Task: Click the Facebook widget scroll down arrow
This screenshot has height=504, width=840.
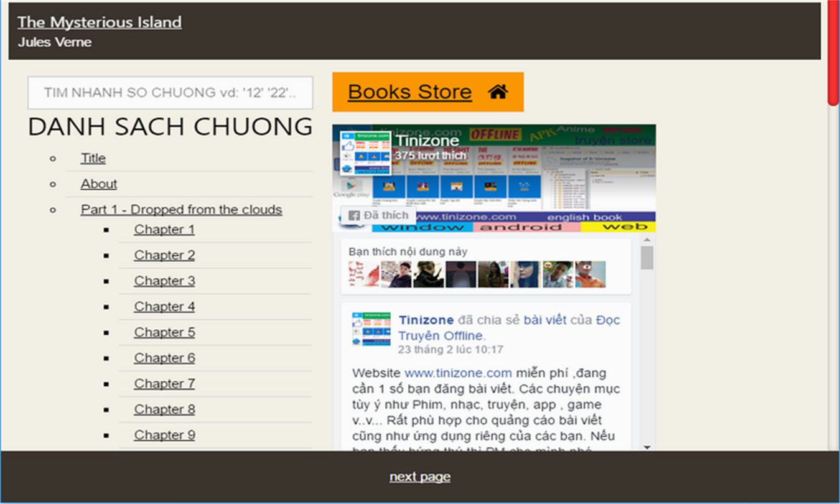Action: tap(646, 447)
